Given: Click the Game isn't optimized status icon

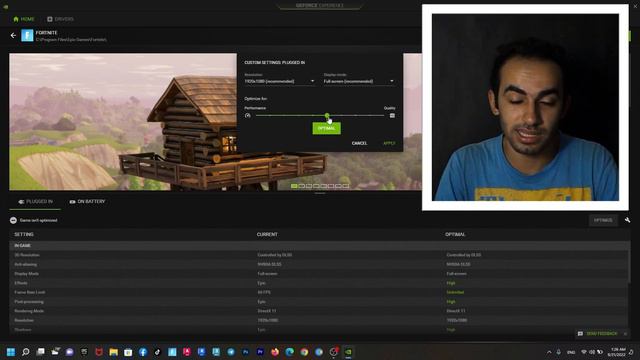Looking at the screenshot, I should [x=13, y=220].
